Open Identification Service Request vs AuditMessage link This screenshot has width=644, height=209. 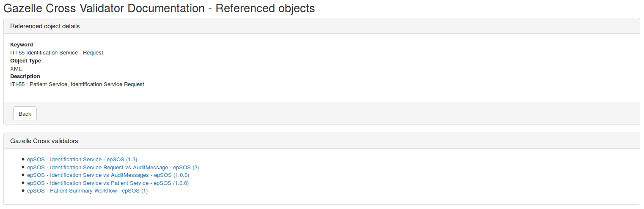(113, 168)
